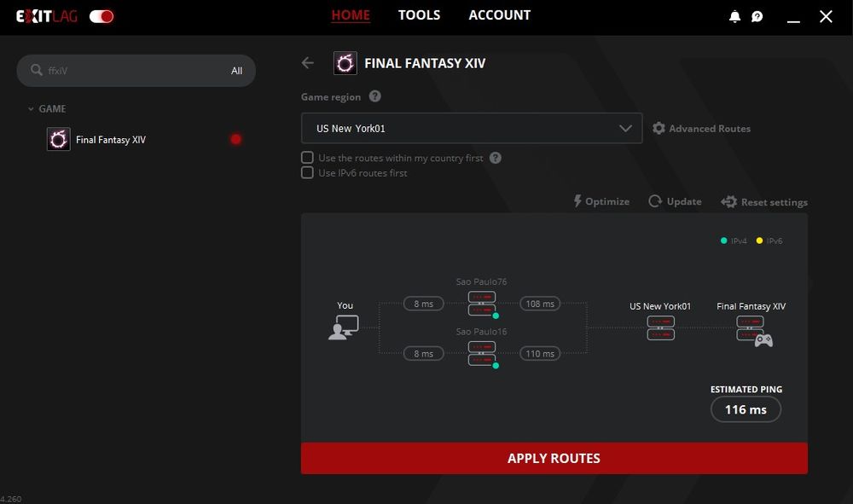The width and height of the screenshot is (853, 504).
Task: Minimize the ExitLag window
Action: point(793,21)
